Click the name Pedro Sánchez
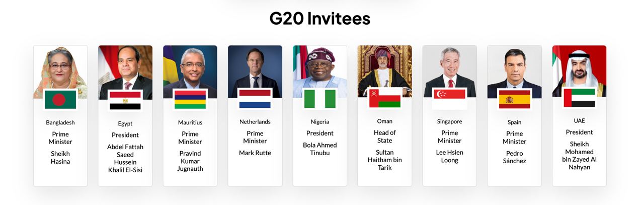 point(514,157)
